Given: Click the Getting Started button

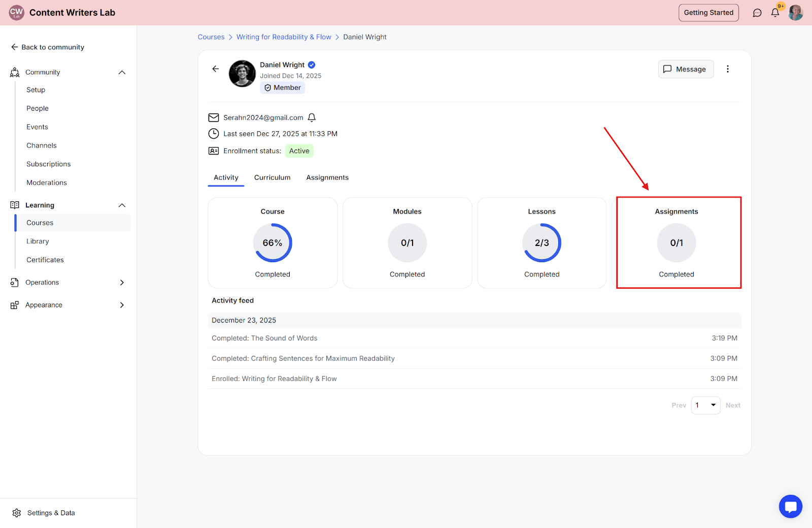Looking at the screenshot, I should [708, 13].
